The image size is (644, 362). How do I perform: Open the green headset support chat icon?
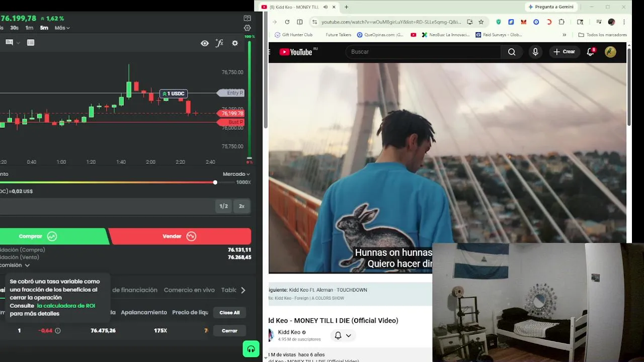[x=251, y=349]
